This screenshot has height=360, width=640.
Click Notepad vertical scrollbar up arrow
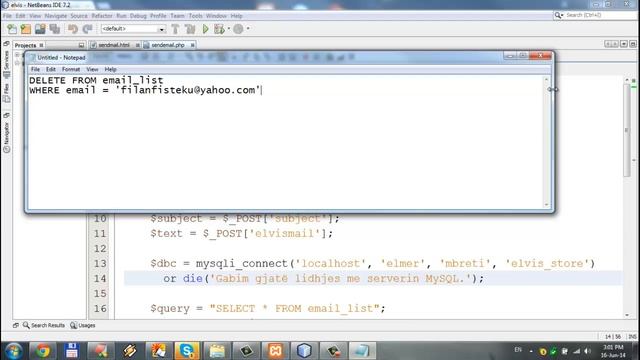tap(547, 79)
